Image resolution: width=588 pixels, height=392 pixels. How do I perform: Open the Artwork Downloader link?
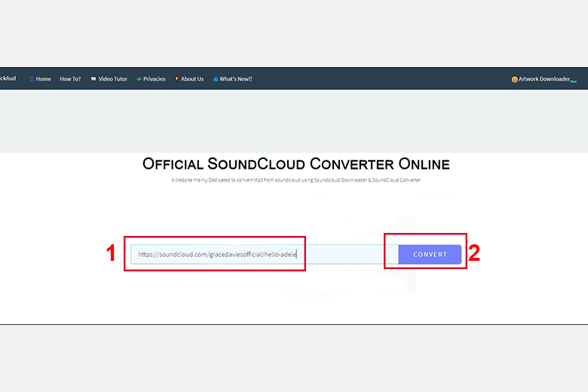[x=544, y=79]
